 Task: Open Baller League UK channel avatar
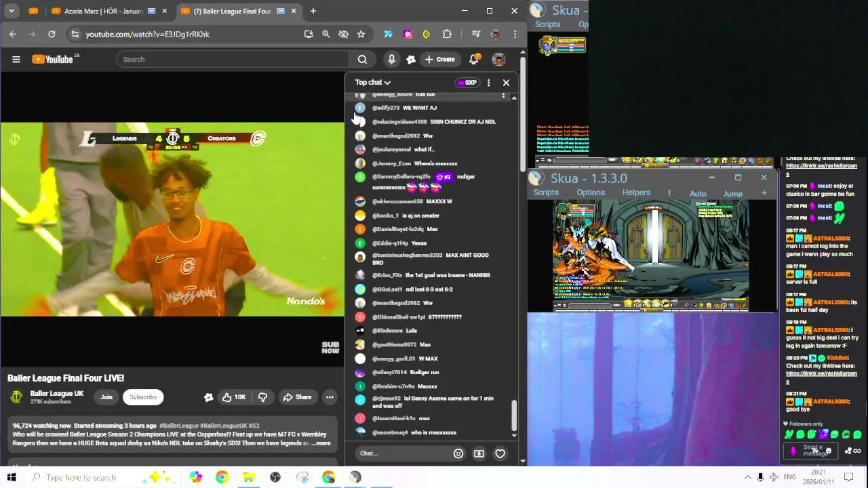(x=16, y=397)
